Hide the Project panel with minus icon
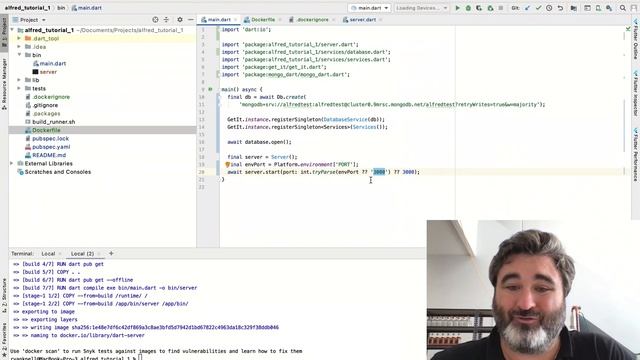The width and height of the screenshot is (640, 360). (x=191, y=20)
